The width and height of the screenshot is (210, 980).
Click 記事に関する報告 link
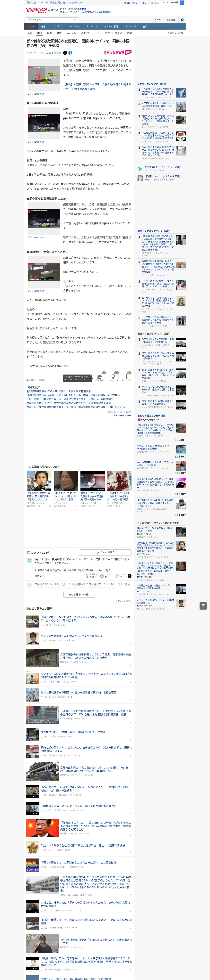pos(35,380)
